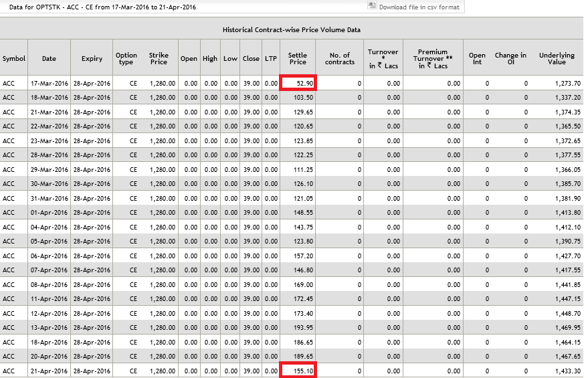
Task: Select the 05-Apr-2016 date cell
Action: coord(49,242)
